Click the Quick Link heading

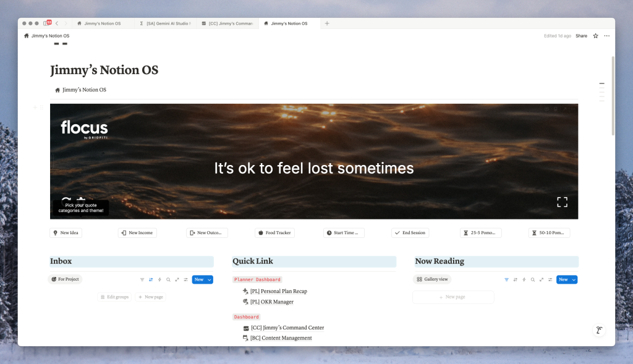[253, 261]
